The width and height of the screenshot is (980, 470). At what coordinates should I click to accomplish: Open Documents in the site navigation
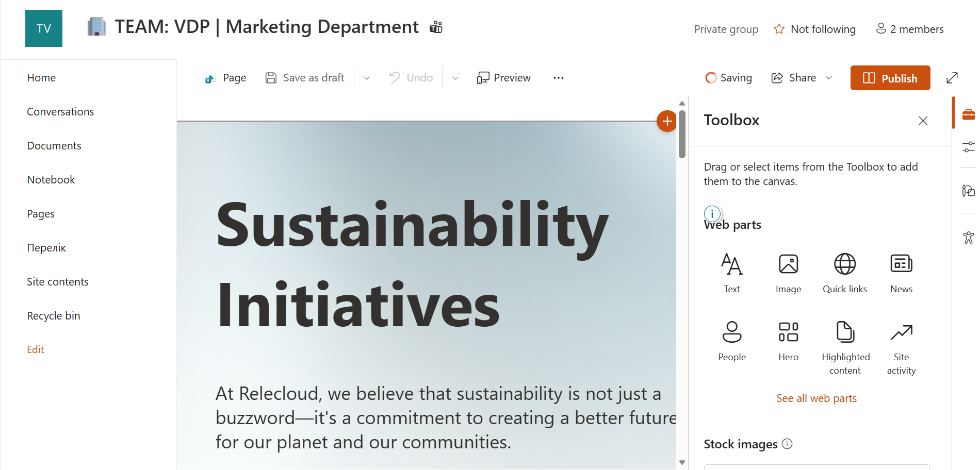pos(54,146)
